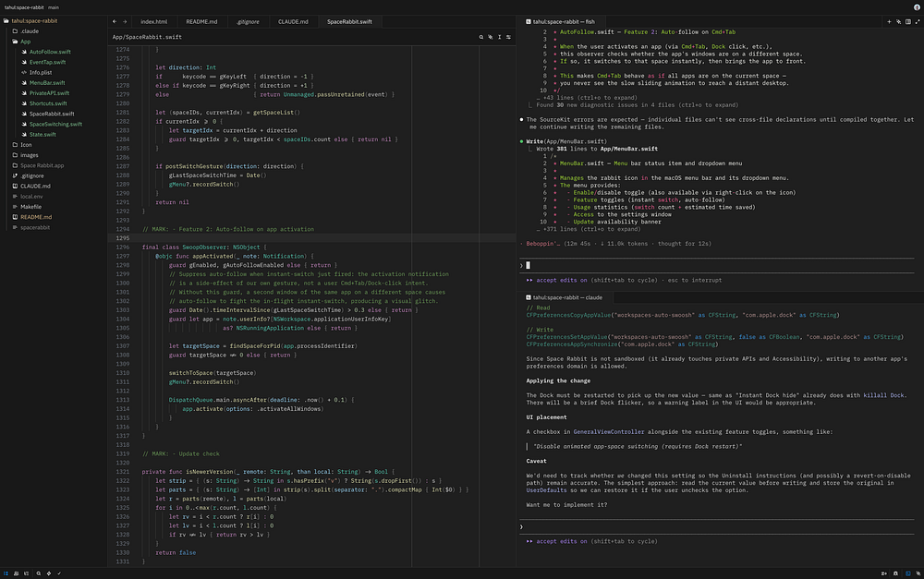Click the editor controls icon in editor toolbar
Viewport: 924px width, 579px height.
(x=506, y=37)
